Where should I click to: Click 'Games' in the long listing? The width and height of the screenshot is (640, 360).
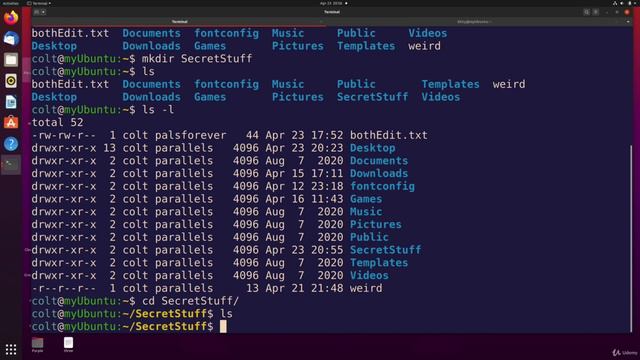coord(366,199)
